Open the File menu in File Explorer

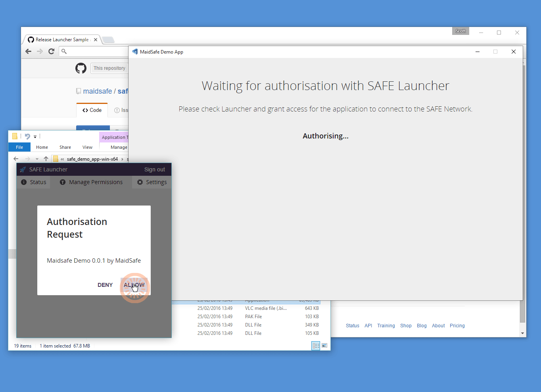coord(19,147)
